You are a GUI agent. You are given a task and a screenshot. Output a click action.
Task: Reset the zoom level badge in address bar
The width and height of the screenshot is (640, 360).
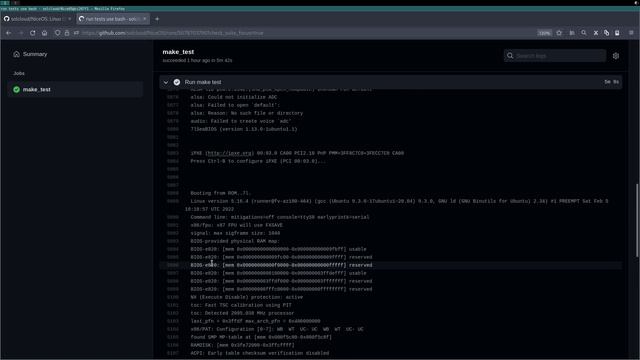tap(544, 33)
